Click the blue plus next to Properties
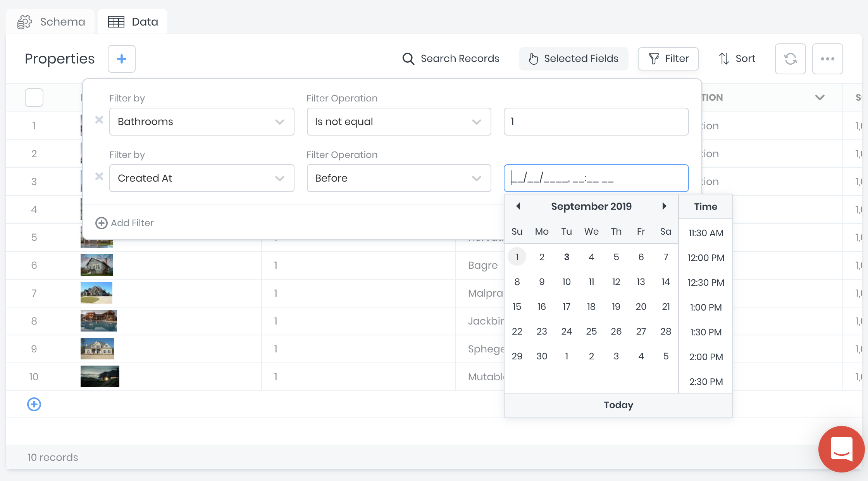Viewport: 868px width, 481px height. point(121,59)
